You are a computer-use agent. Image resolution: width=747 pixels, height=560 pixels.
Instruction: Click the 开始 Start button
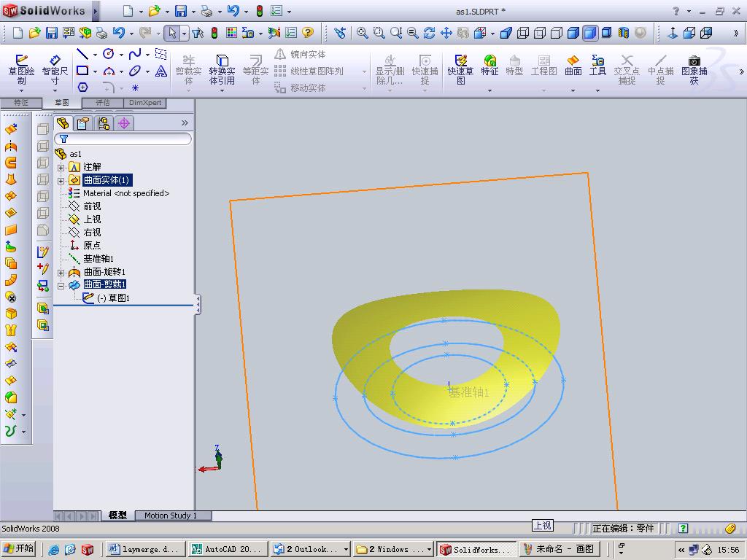click(19, 548)
